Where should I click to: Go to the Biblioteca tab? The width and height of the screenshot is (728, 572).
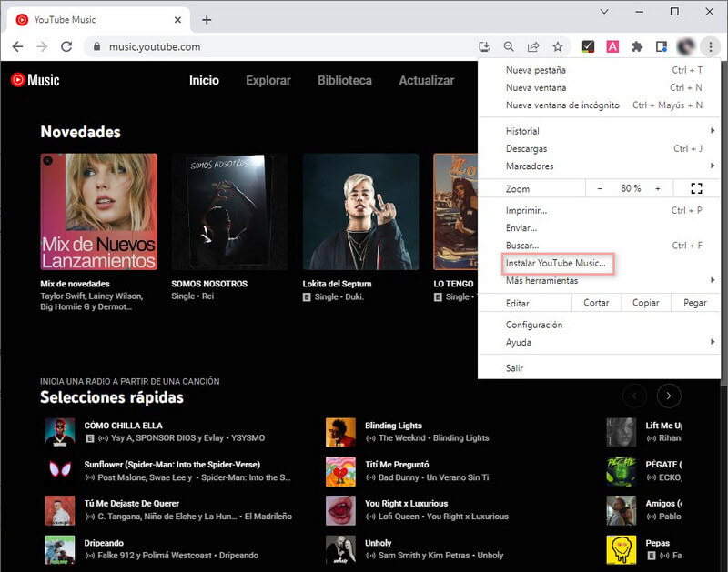pos(345,80)
